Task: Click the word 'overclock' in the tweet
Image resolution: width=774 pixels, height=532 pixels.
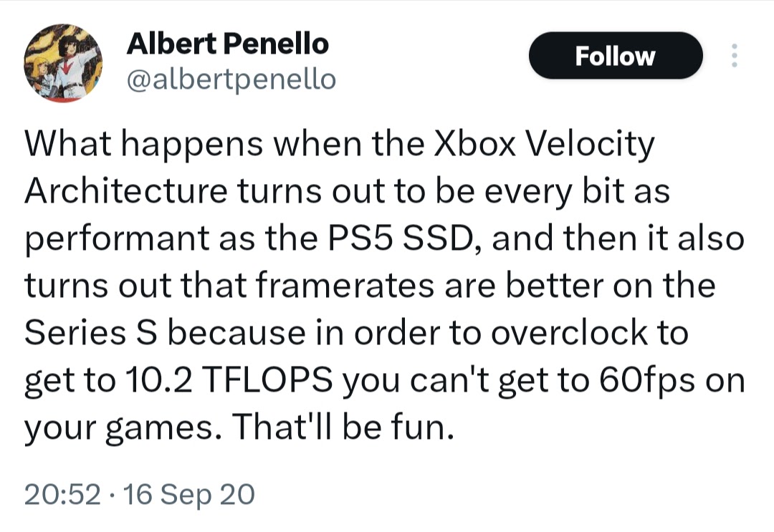Action: point(569,332)
